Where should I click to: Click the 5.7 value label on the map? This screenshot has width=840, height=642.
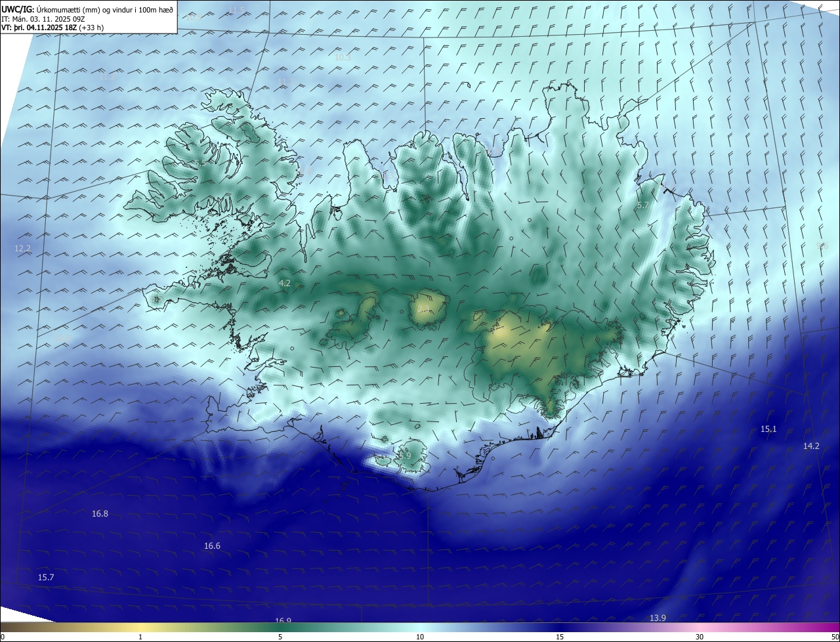(x=643, y=205)
